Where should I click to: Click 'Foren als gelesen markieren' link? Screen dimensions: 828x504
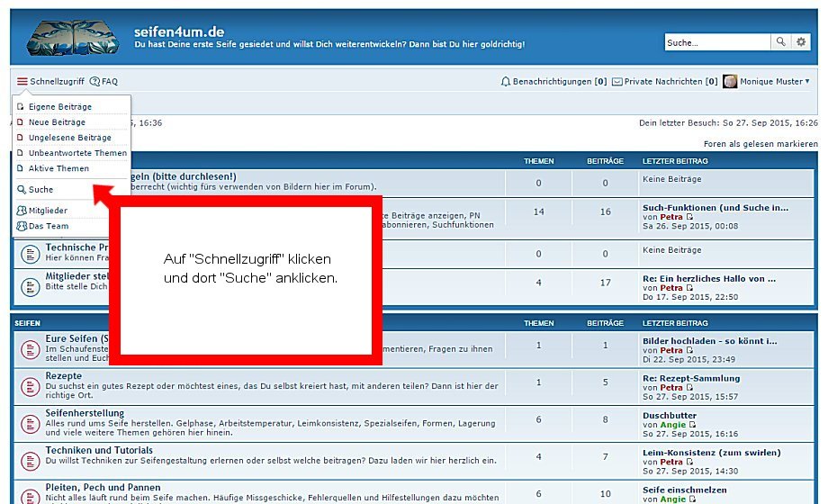point(760,144)
